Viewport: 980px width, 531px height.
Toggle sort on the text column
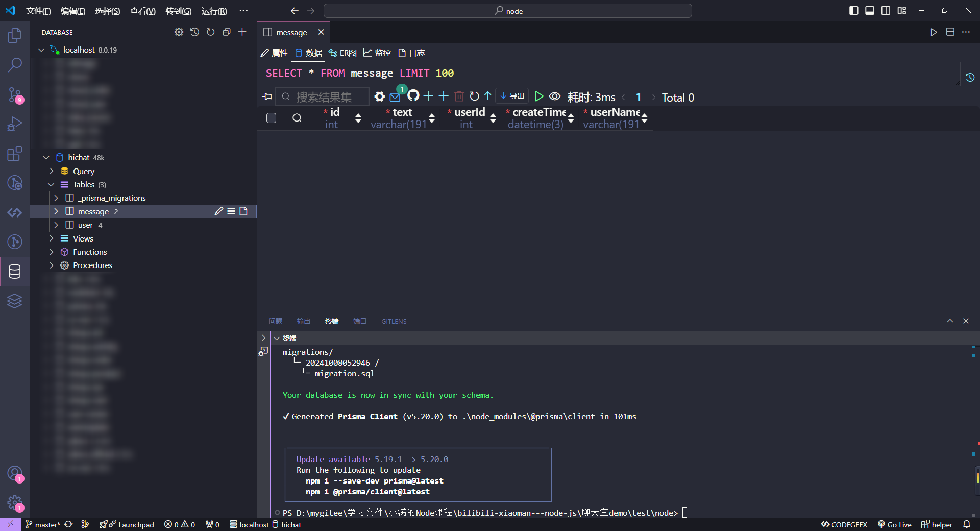pyautogui.click(x=432, y=118)
